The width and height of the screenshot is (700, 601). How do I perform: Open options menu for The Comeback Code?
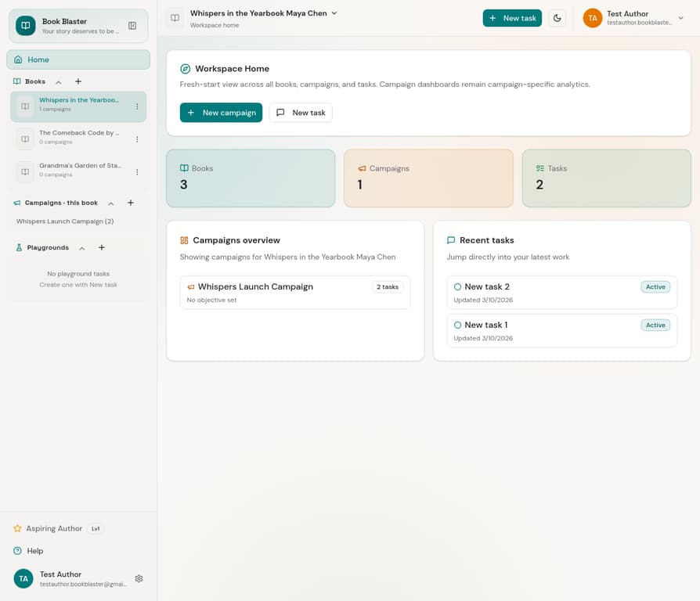click(137, 139)
